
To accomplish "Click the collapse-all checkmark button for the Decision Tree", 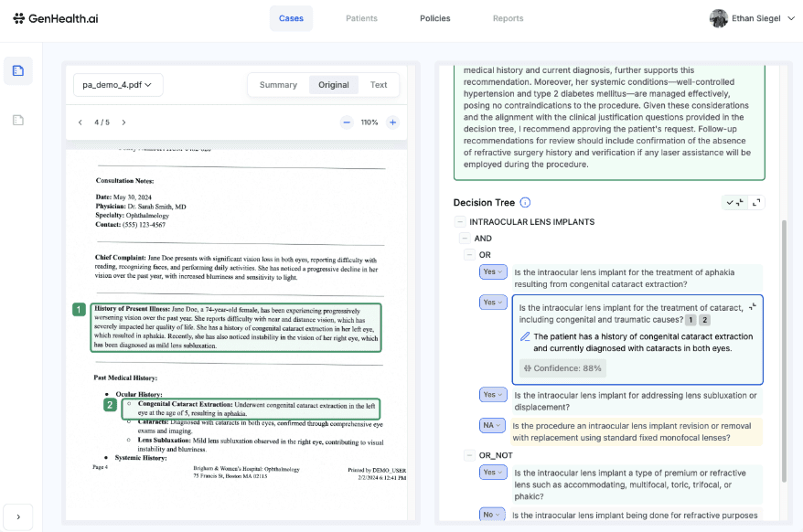I will click(x=735, y=203).
